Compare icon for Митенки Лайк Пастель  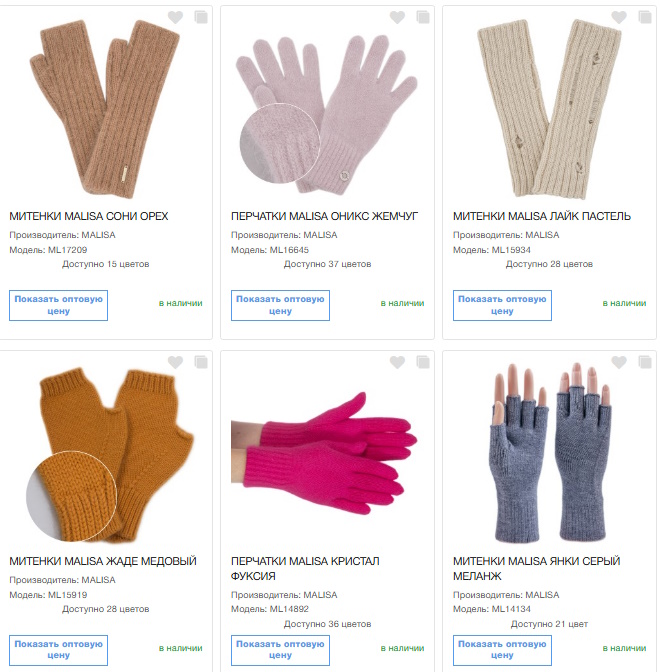(645, 17)
